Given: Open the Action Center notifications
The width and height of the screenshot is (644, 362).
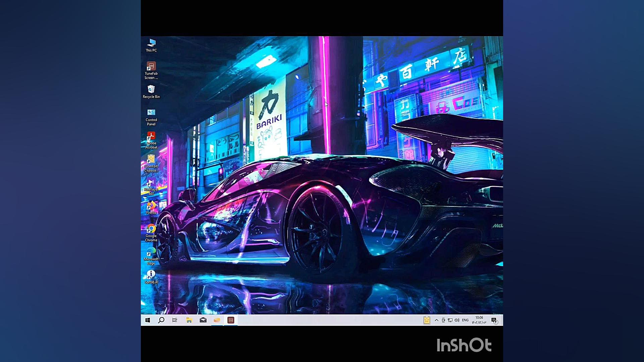Looking at the screenshot, I should click(494, 320).
